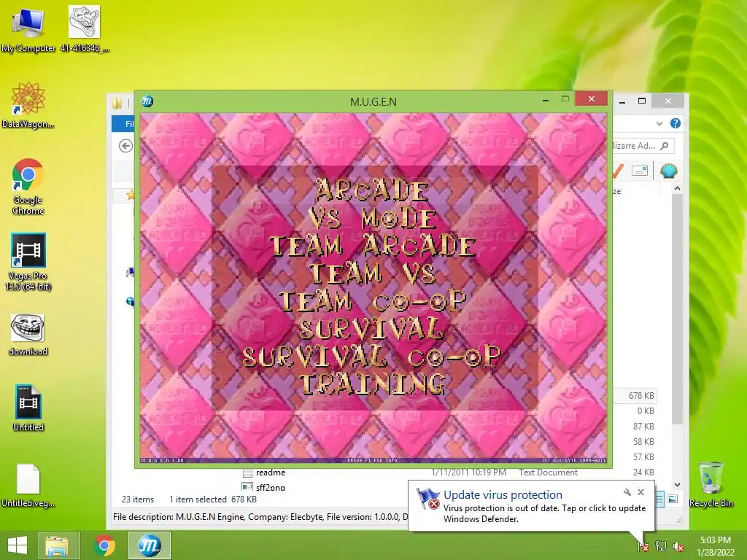This screenshot has height=560, width=747.
Task: Expand the File Explorer ribbon chevron
Action: tap(659, 123)
